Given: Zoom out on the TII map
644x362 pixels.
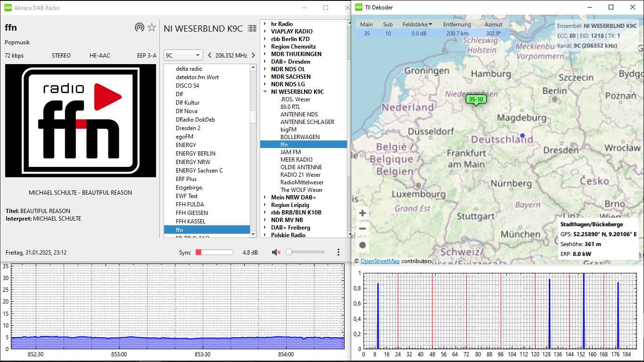Looking at the screenshot, I should (363, 229).
